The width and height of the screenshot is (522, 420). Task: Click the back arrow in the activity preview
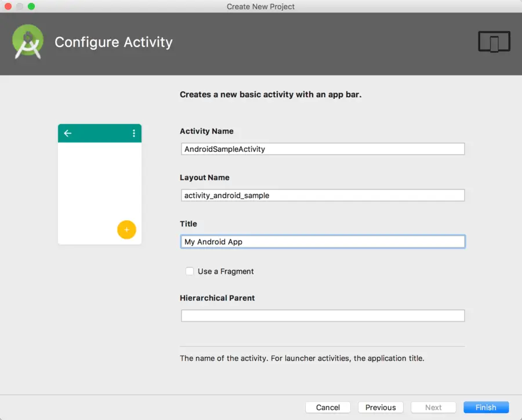68,133
